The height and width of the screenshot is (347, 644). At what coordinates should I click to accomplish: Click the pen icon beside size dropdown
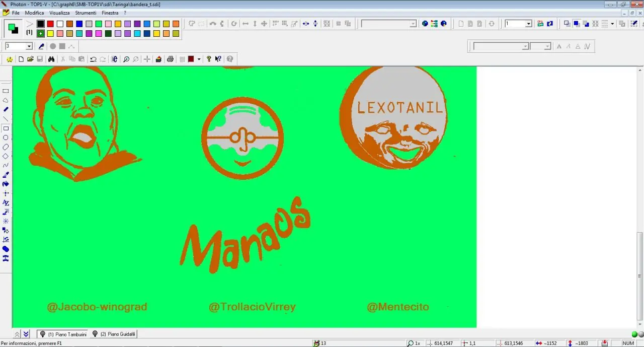(x=41, y=46)
